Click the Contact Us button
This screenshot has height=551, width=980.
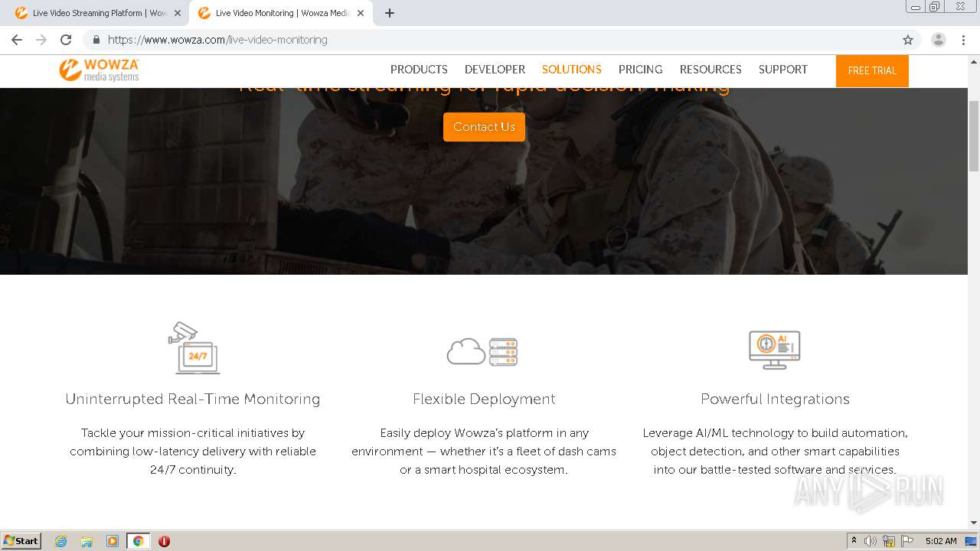pos(484,127)
